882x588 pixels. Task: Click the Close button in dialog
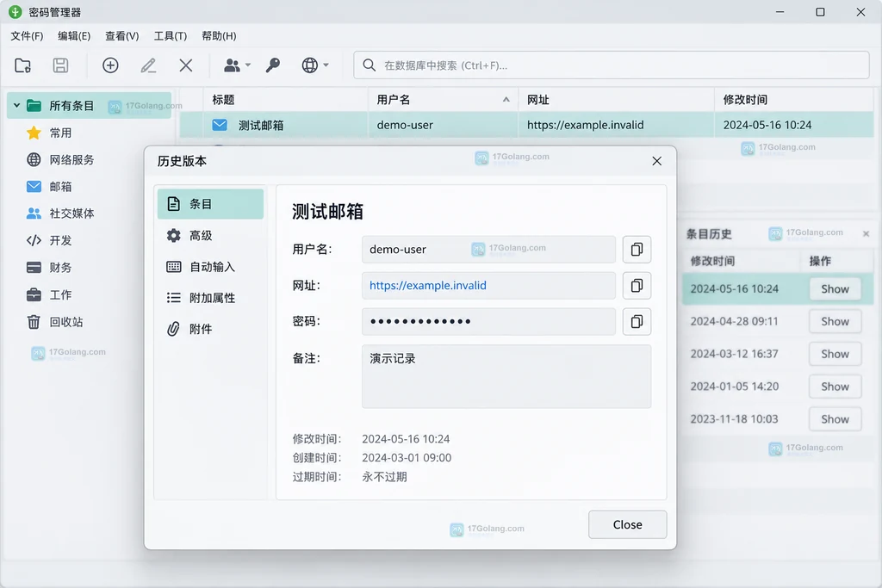tap(628, 524)
